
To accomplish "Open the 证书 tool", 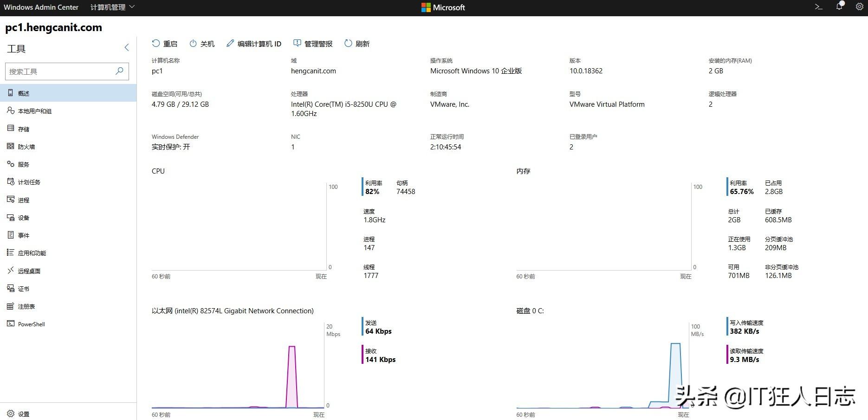I will (68, 289).
